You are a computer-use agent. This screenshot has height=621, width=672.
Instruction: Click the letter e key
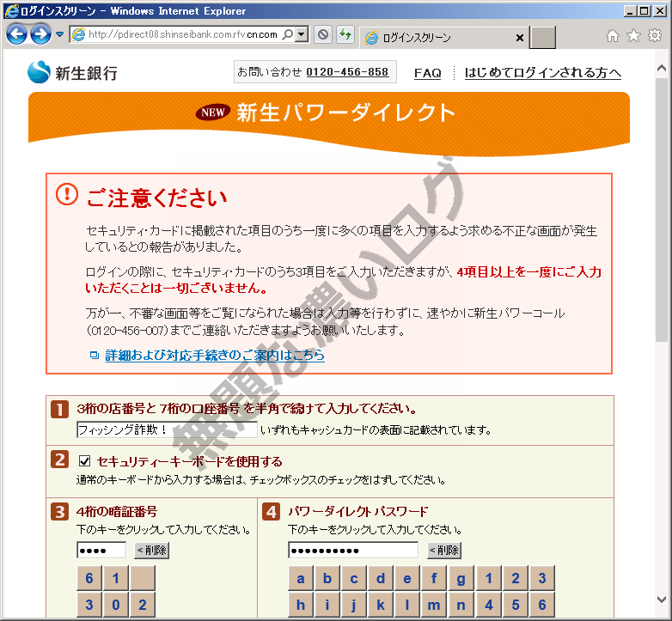(x=407, y=578)
